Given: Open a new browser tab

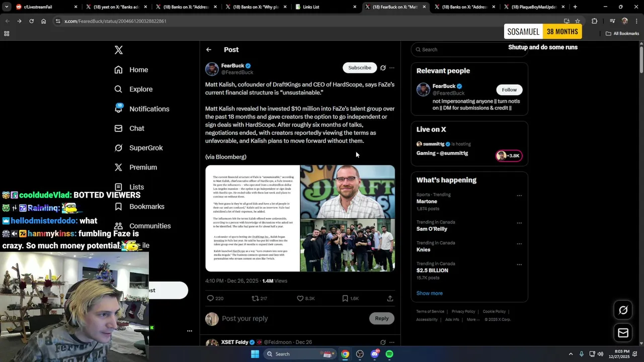Looking at the screenshot, I should 575,7.
